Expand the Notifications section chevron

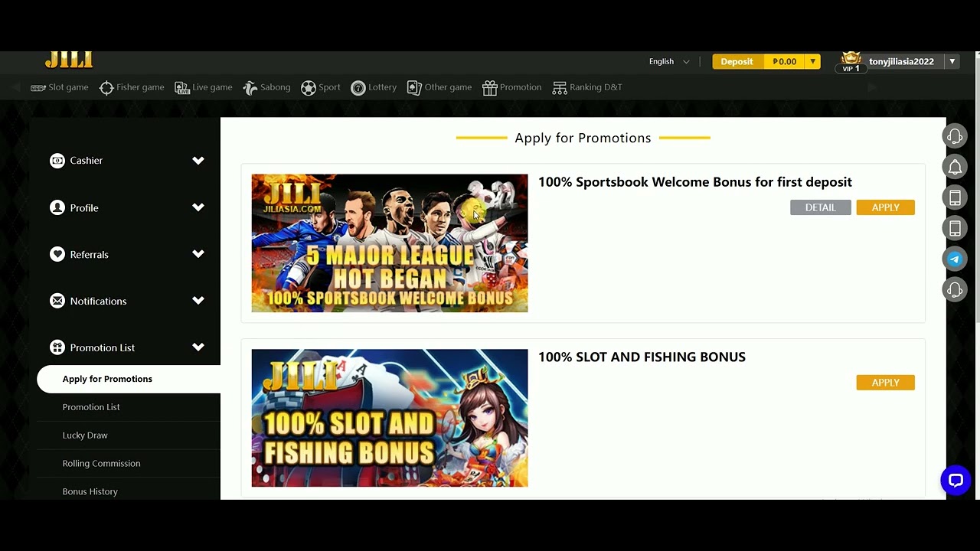(198, 301)
